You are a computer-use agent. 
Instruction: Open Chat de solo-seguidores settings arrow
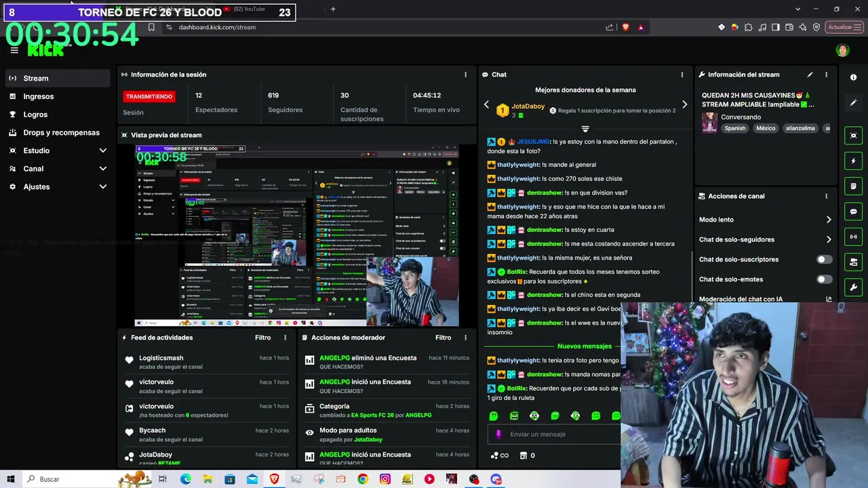[x=828, y=239]
